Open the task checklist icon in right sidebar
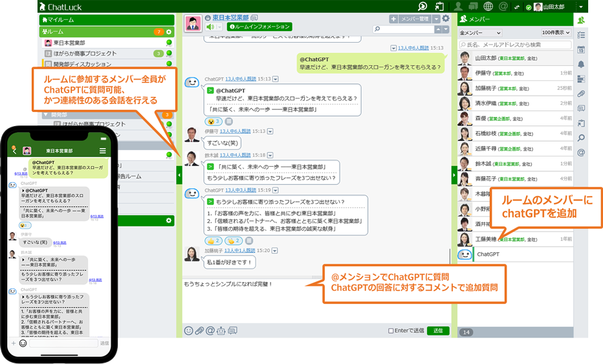Image resolution: width=603 pixels, height=364 pixels. [581, 35]
